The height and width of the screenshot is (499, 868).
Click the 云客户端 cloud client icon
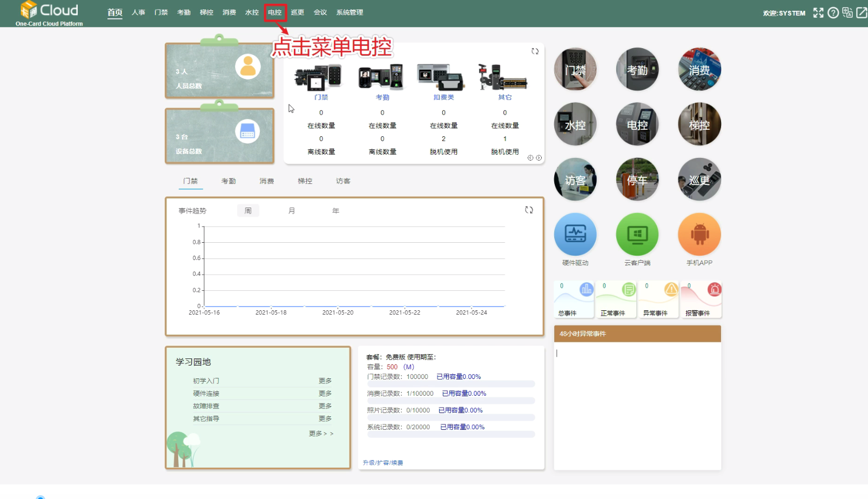click(x=637, y=235)
